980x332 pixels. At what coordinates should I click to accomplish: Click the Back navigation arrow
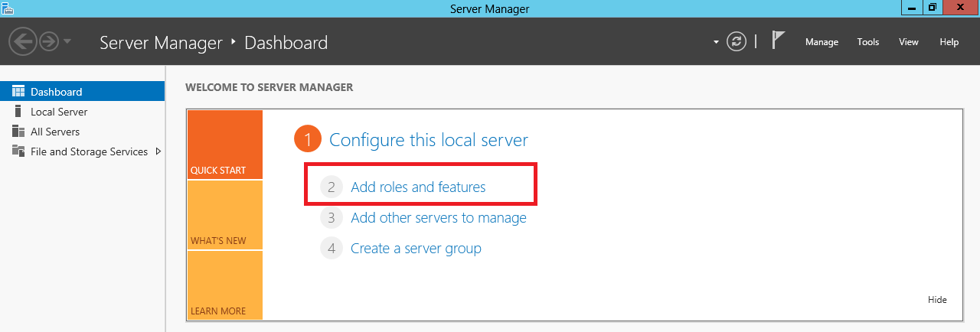coord(21,41)
